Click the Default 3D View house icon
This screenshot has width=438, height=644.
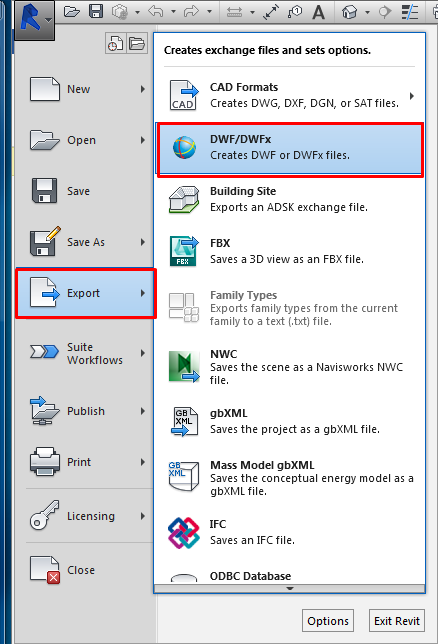(x=350, y=12)
